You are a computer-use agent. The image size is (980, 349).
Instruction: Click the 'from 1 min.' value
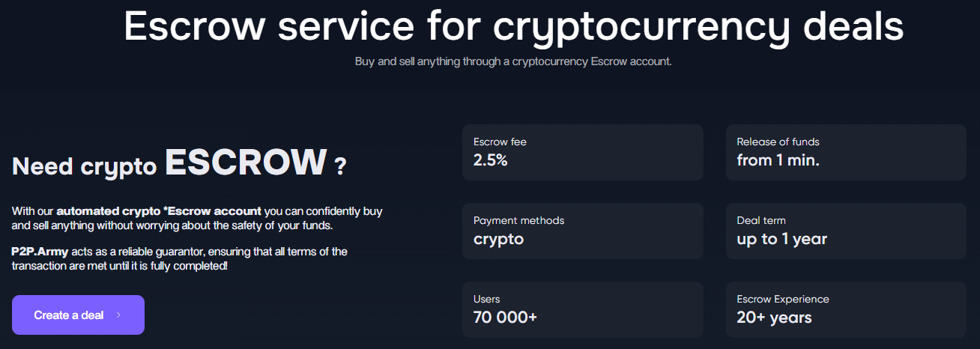click(x=778, y=160)
